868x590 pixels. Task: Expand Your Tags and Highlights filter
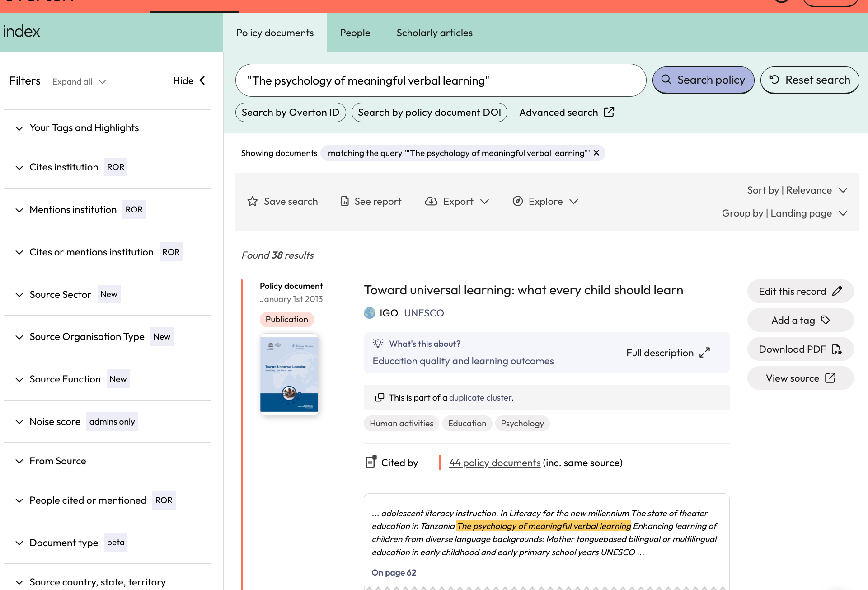coord(108,128)
